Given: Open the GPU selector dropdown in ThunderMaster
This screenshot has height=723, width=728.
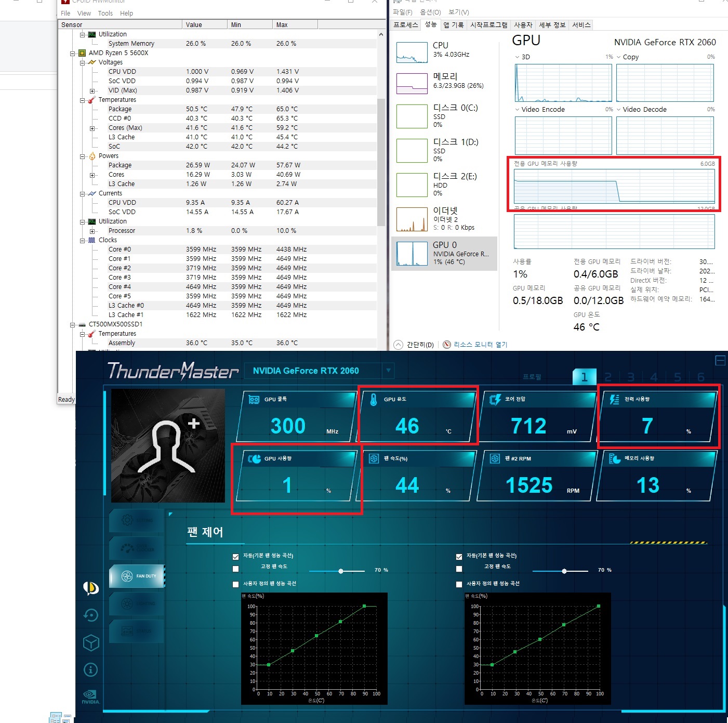Looking at the screenshot, I should [388, 371].
